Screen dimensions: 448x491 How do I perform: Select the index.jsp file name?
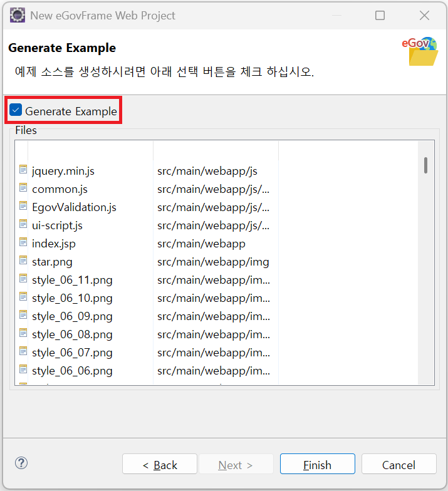54,244
